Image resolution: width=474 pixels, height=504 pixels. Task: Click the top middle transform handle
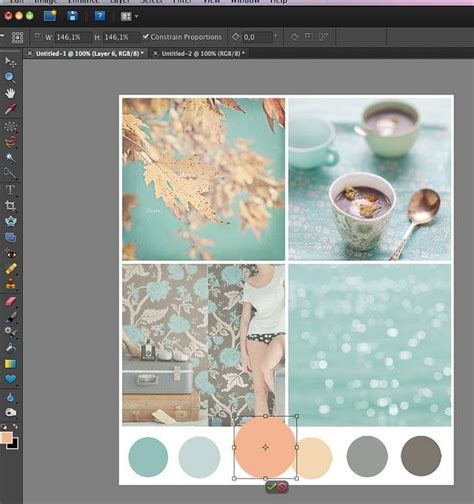pyautogui.click(x=265, y=416)
